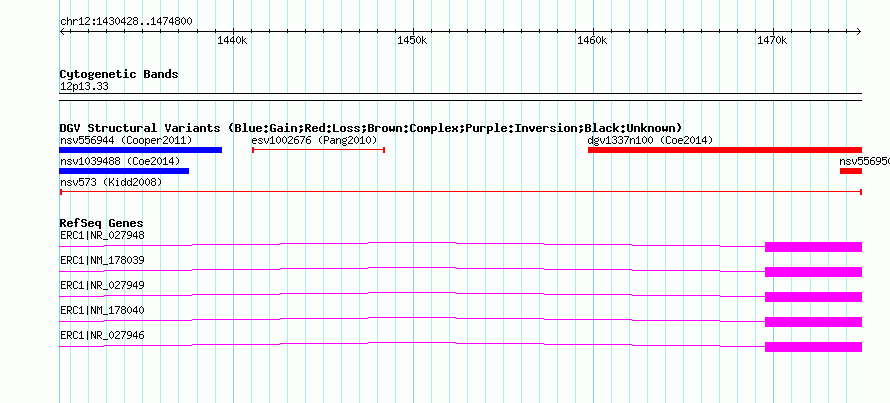Click the 1460k ruler mark
The width and height of the screenshot is (890, 403).
[593, 41]
